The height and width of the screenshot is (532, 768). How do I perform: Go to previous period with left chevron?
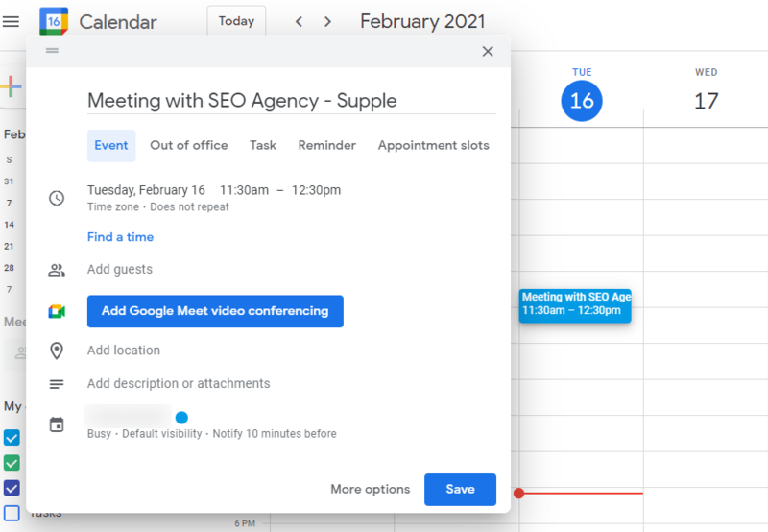tap(299, 21)
